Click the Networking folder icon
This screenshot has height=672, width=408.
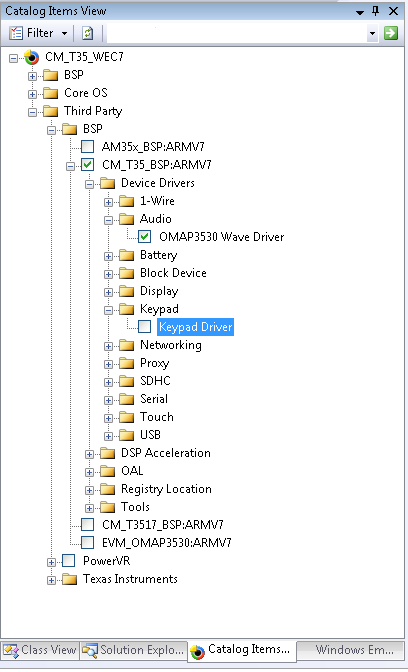tap(126, 345)
